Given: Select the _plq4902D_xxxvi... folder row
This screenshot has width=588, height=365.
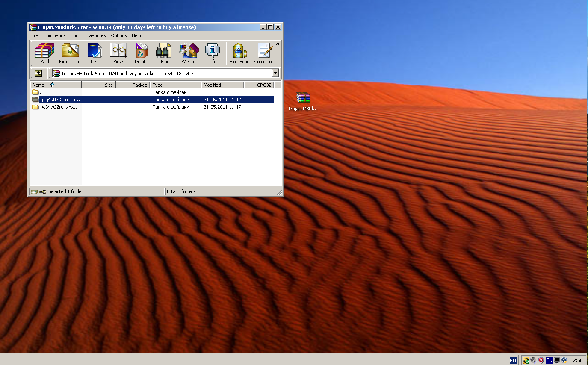Looking at the screenshot, I should point(152,100).
